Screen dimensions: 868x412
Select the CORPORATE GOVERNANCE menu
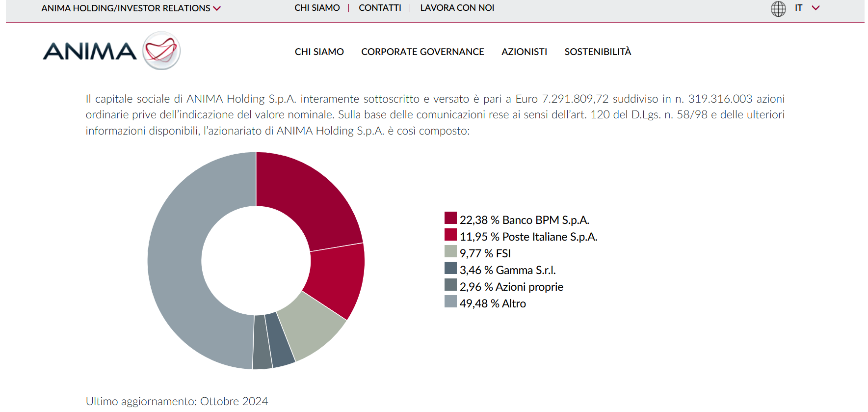[x=422, y=52]
